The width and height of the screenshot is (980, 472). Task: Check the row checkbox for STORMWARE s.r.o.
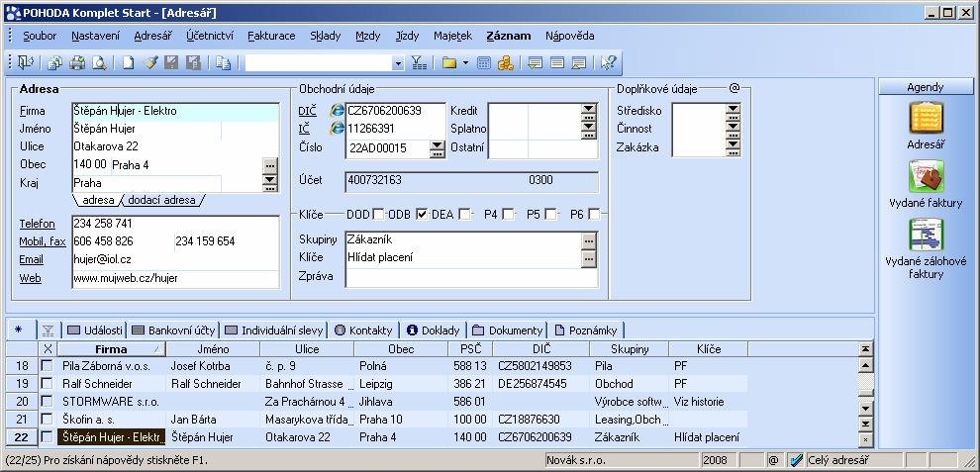pyautogui.click(x=47, y=402)
